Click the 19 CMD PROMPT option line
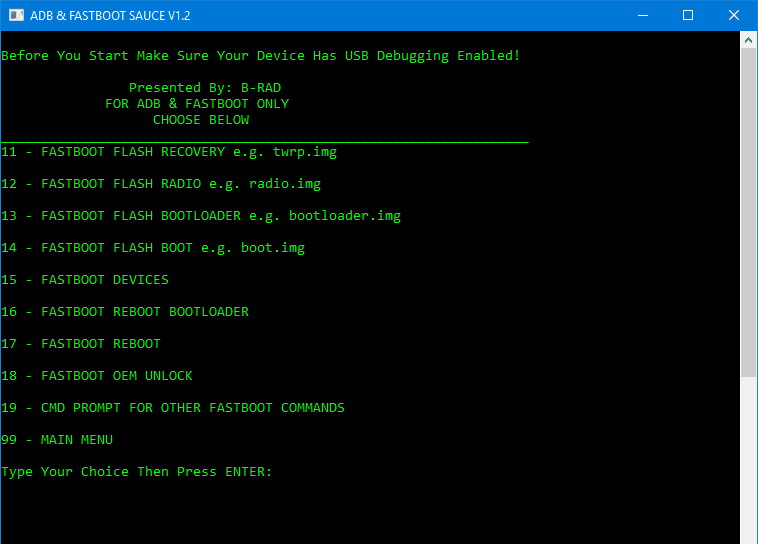This screenshot has height=544, width=758. pyautogui.click(x=173, y=408)
